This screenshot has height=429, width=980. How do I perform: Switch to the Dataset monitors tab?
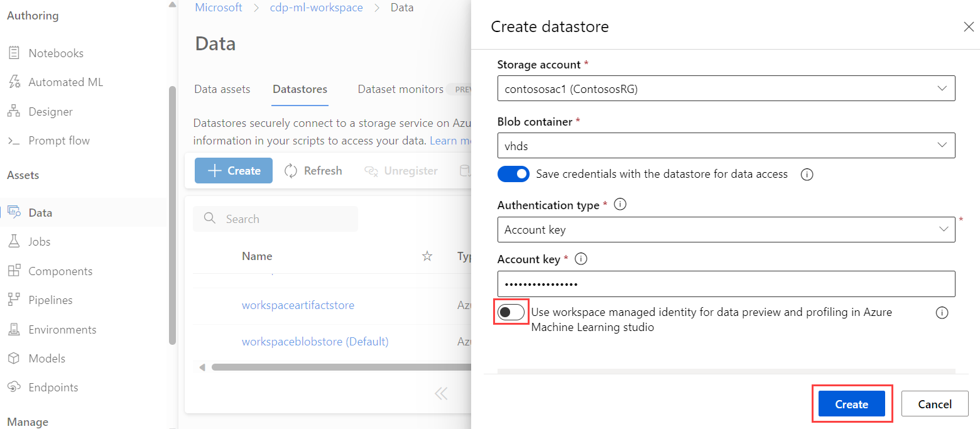point(401,89)
